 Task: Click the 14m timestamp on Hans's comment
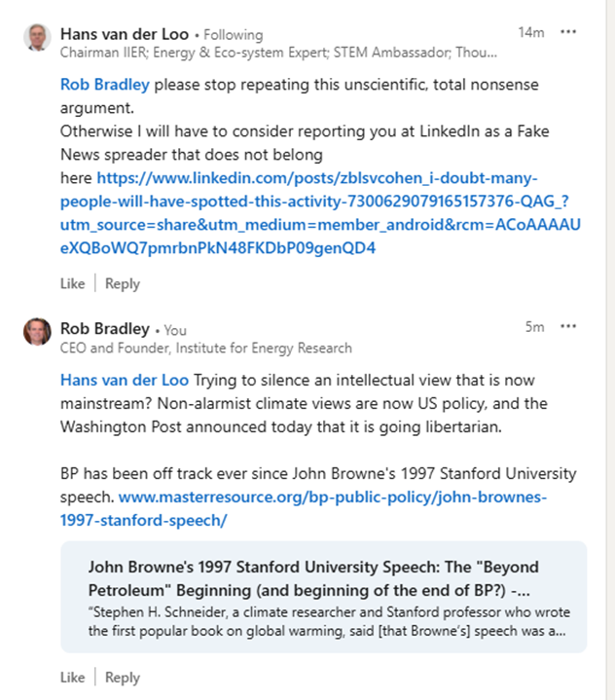click(x=531, y=32)
